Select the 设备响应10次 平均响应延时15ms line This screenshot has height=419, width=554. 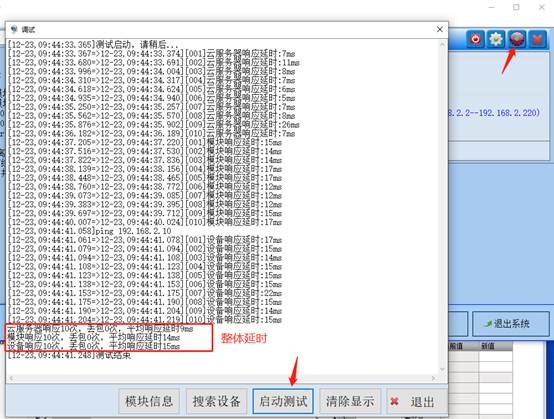click(94, 346)
